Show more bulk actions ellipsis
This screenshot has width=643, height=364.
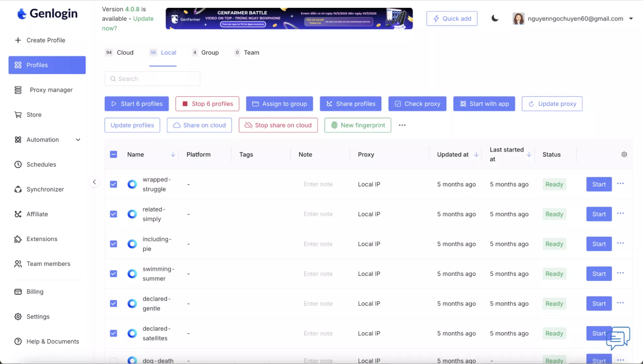pyautogui.click(x=402, y=125)
